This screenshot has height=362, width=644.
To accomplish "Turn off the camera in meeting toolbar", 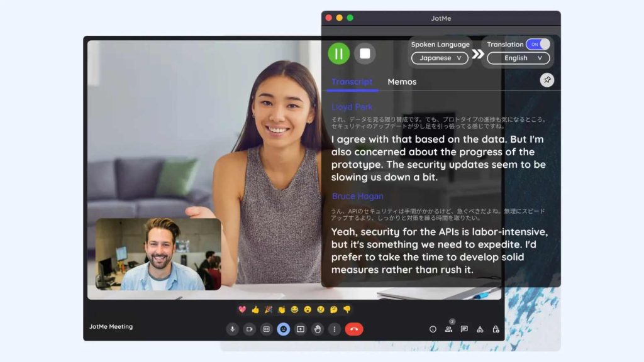I will [x=249, y=329].
